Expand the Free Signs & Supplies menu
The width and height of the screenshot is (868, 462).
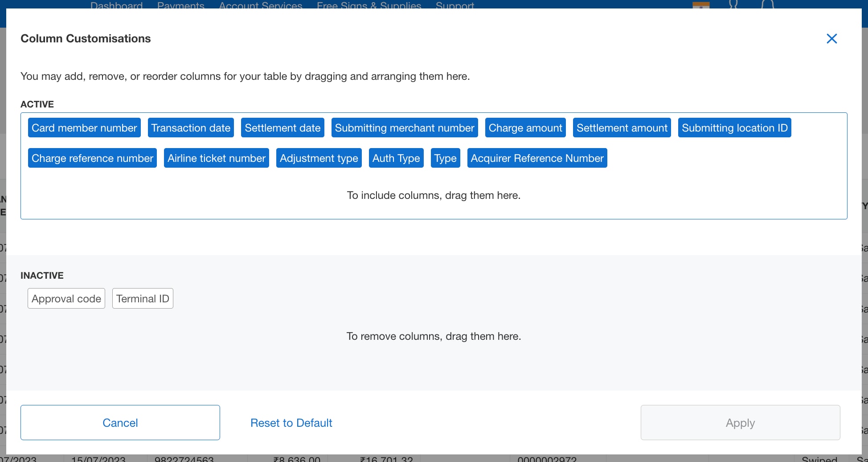point(369,6)
